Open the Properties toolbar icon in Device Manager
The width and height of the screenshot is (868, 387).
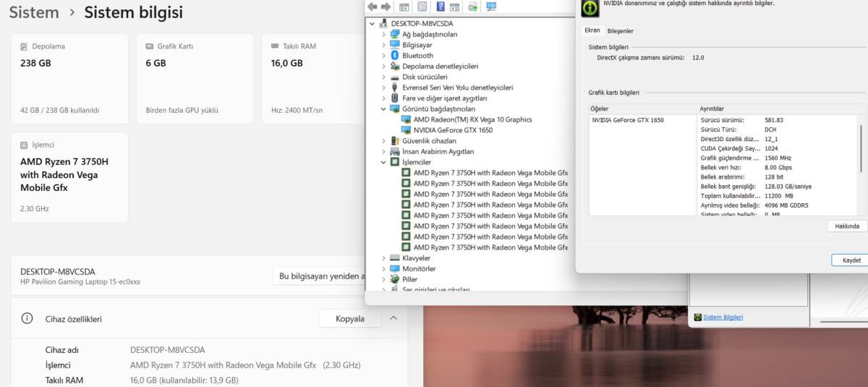pyautogui.click(x=422, y=7)
